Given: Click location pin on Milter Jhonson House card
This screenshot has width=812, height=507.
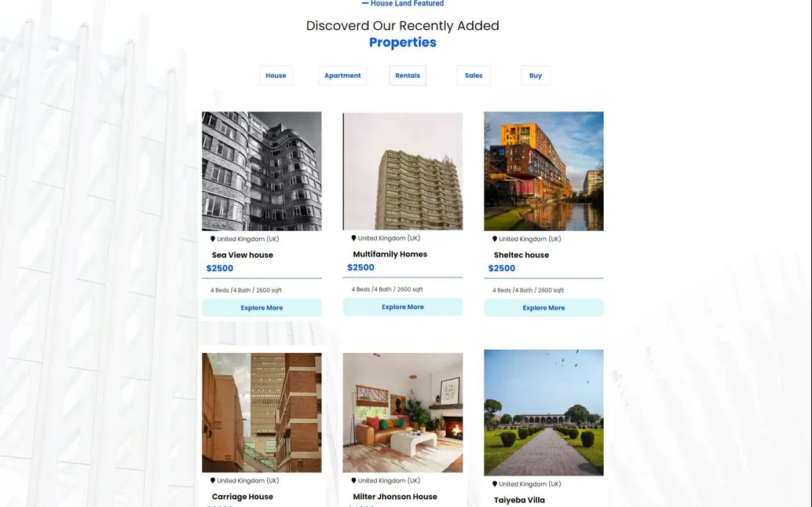Looking at the screenshot, I should [x=353, y=480].
